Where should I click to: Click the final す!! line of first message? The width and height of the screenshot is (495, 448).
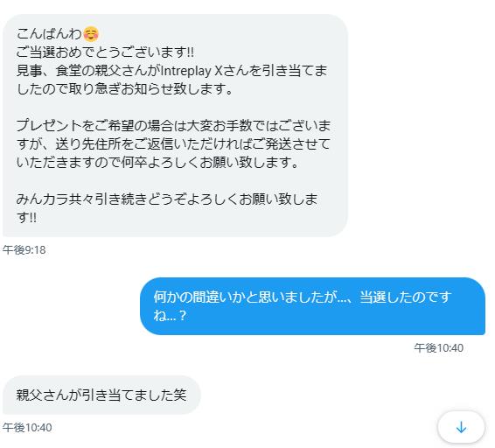[26, 217]
